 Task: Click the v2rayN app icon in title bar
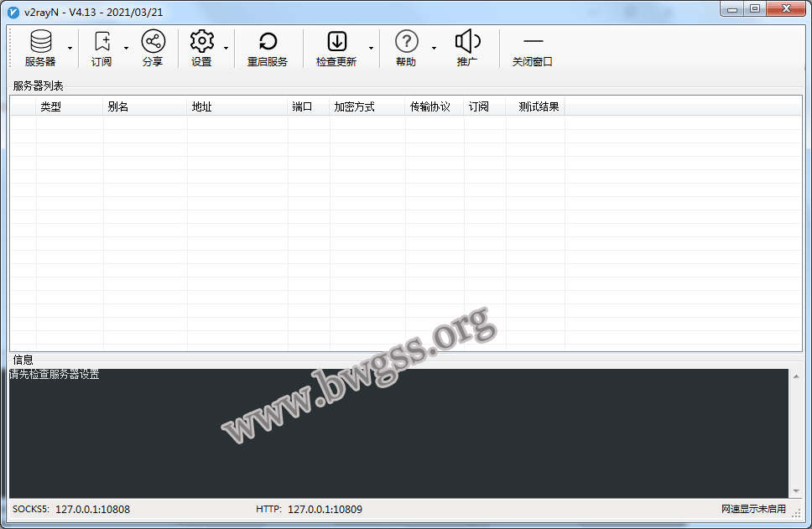13,12
